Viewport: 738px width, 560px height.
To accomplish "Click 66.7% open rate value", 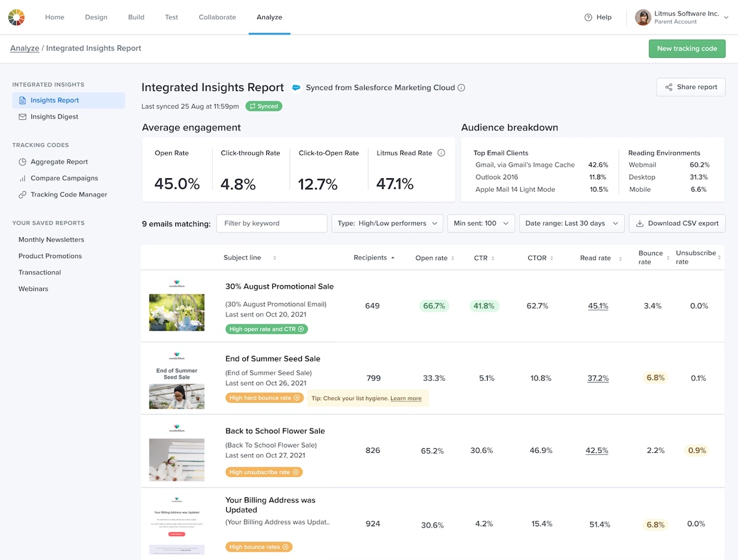I will pyautogui.click(x=434, y=306).
